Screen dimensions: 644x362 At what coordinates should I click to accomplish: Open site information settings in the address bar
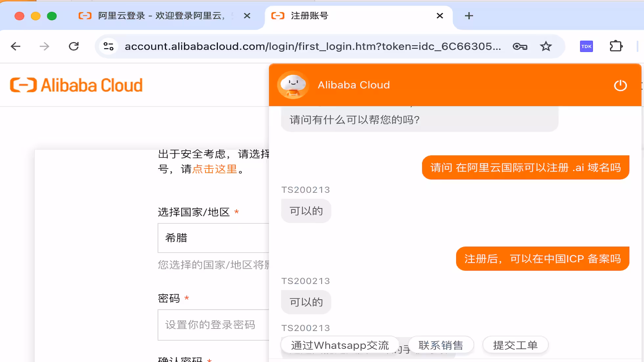[108, 46]
